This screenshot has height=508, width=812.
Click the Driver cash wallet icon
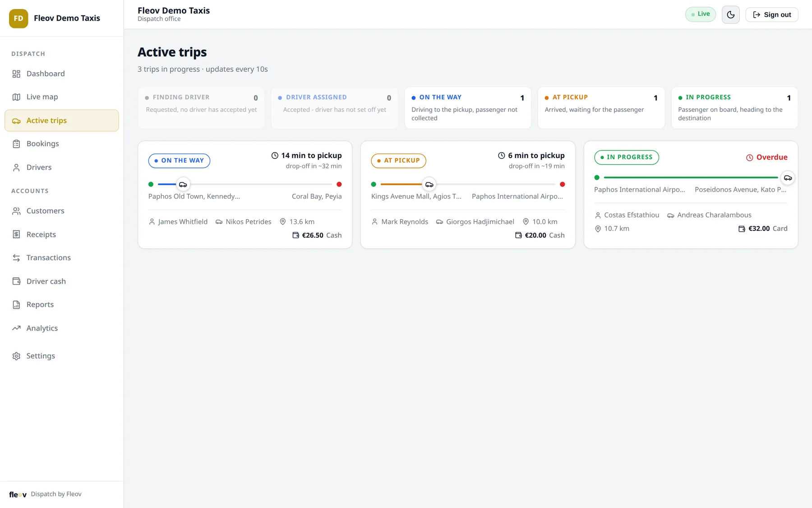pos(16,281)
